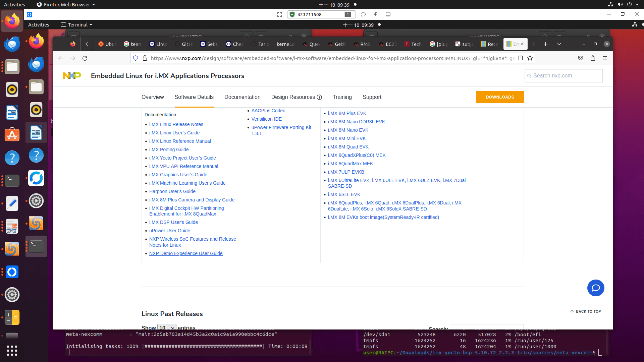Bookmark the page with the star icon
This screenshot has width=644, height=362.
530,58
